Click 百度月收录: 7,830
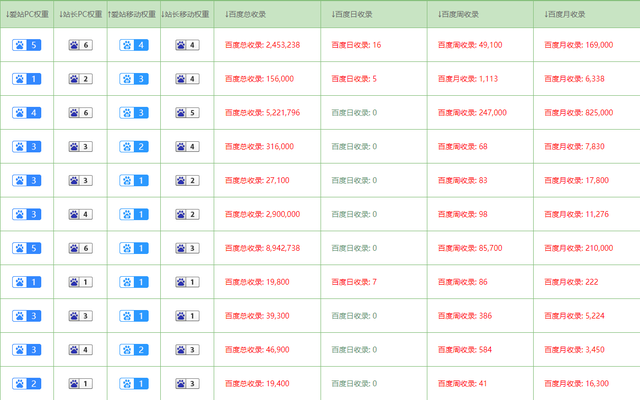Image resolution: width=640 pixels, height=400 pixels. click(575, 147)
